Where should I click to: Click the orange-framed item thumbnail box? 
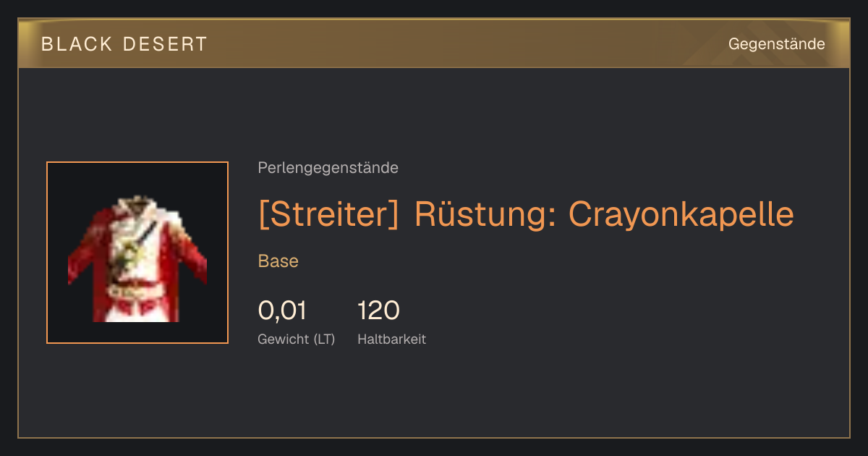(137, 253)
